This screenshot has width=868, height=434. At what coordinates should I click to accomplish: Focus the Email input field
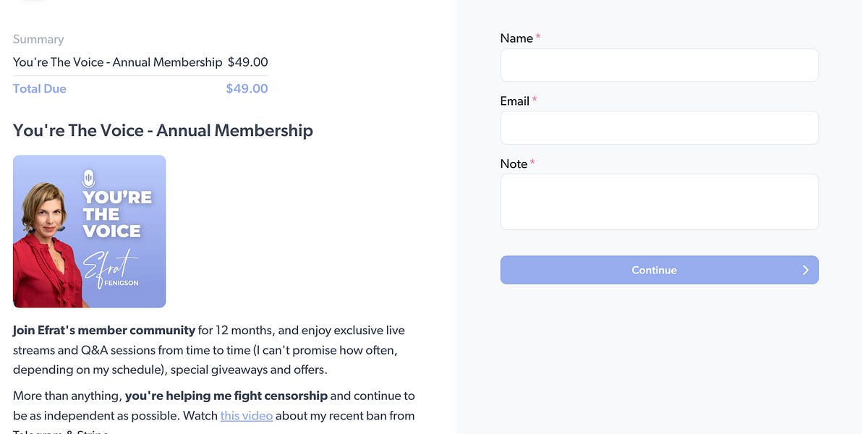point(659,128)
